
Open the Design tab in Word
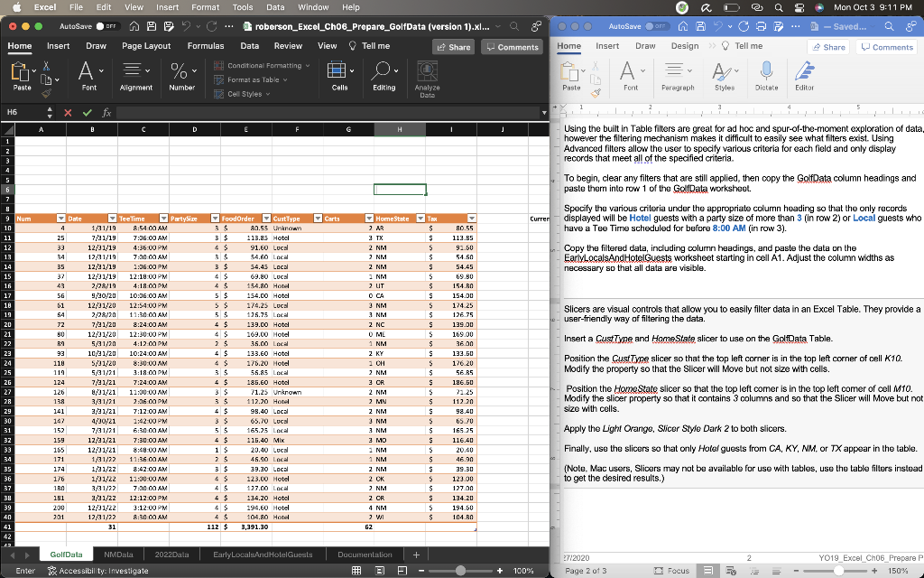[685, 46]
